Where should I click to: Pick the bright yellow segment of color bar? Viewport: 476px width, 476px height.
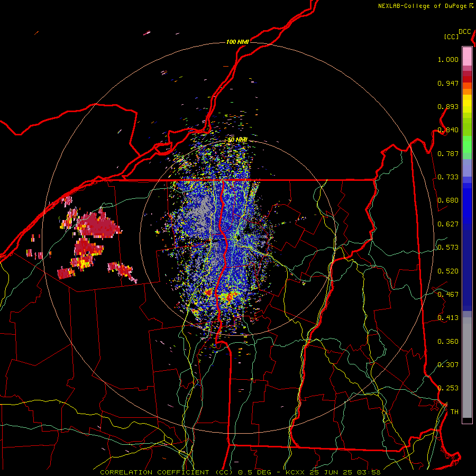pos(467,104)
